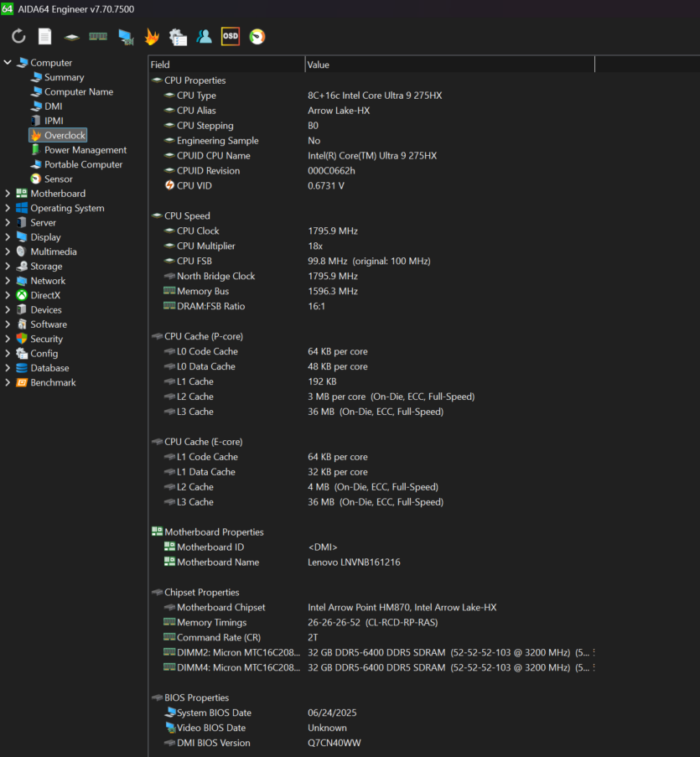This screenshot has width=700, height=757.
Task: Select the Operating System category label
Action: pyautogui.click(x=67, y=208)
